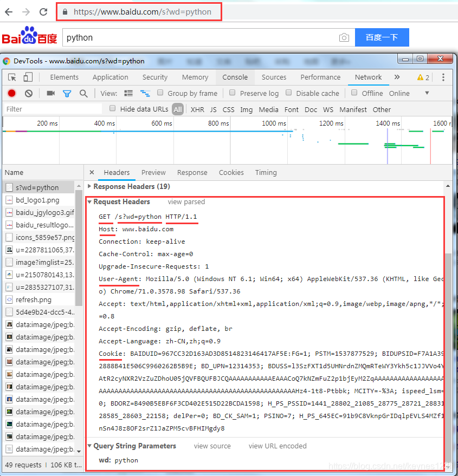Image resolution: width=458 pixels, height=476 pixels.
Task: Click the browser forward arrow
Action: (x=26, y=12)
